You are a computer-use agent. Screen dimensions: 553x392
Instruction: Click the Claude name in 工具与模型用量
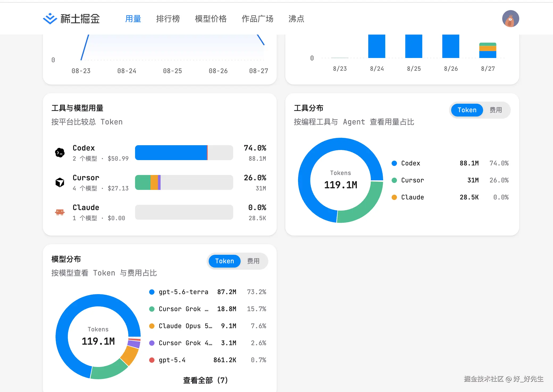click(86, 207)
